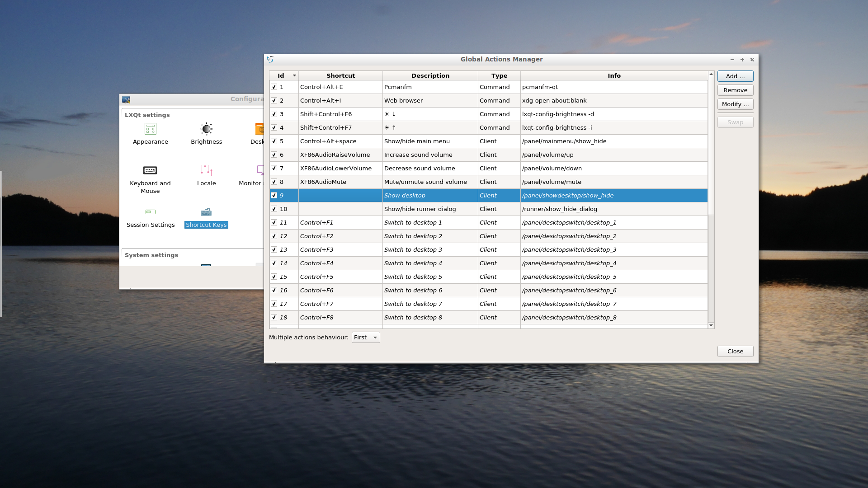Open the Session Settings icon
This screenshot has height=488, width=868.
(x=150, y=217)
